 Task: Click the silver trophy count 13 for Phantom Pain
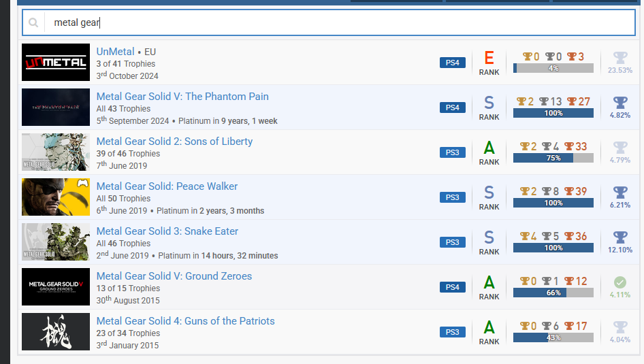[550, 101]
